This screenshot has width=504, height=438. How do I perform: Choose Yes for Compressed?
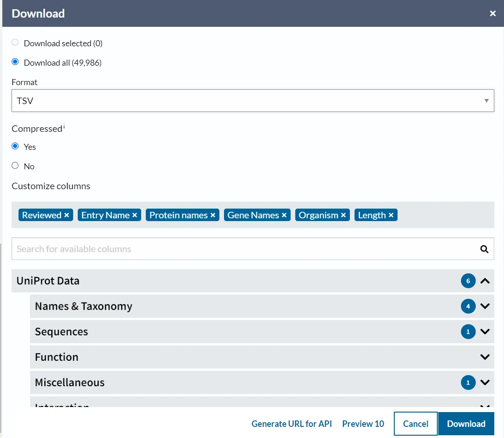coord(15,146)
